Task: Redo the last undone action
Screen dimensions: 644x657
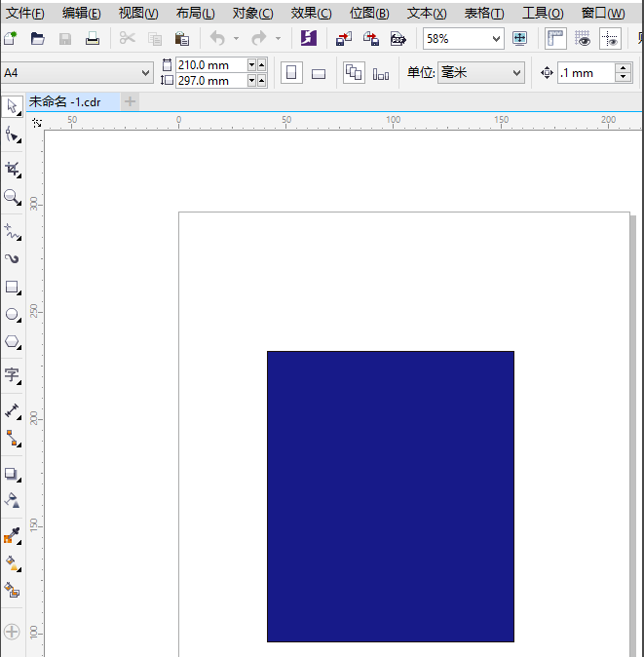Action: pyautogui.click(x=259, y=39)
